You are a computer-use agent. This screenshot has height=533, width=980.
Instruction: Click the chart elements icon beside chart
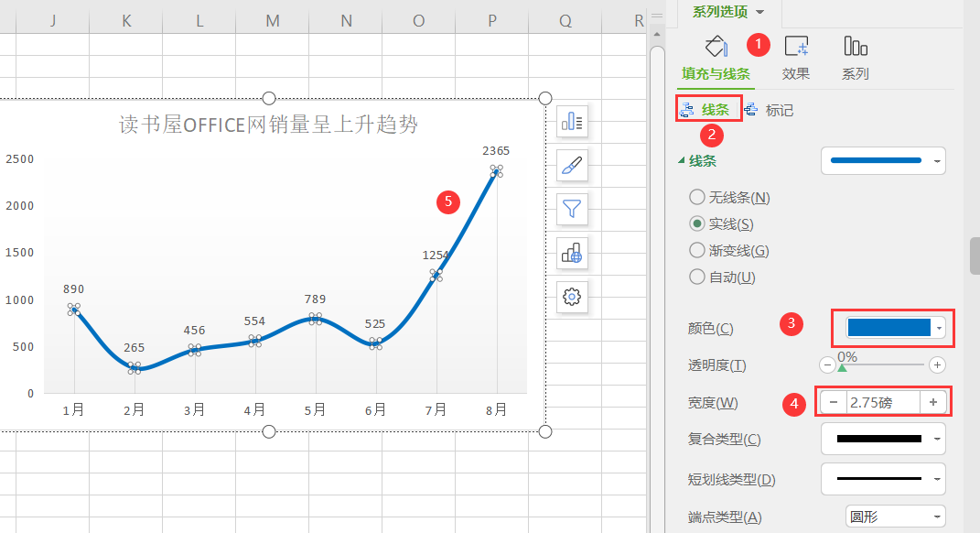click(x=572, y=121)
